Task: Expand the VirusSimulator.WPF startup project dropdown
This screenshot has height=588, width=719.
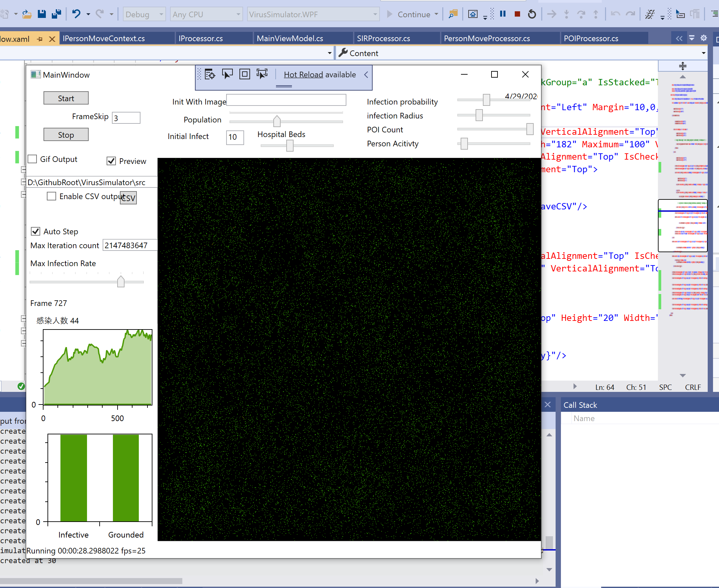Action: tap(313, 14)
